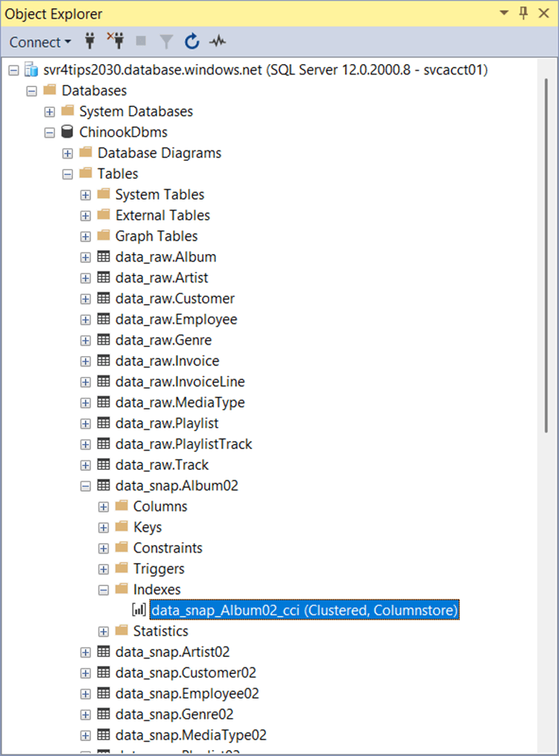This screenshot has width=559, height=756.
Task: Select the Database Diagrams folder
Action: click(159, 153)
